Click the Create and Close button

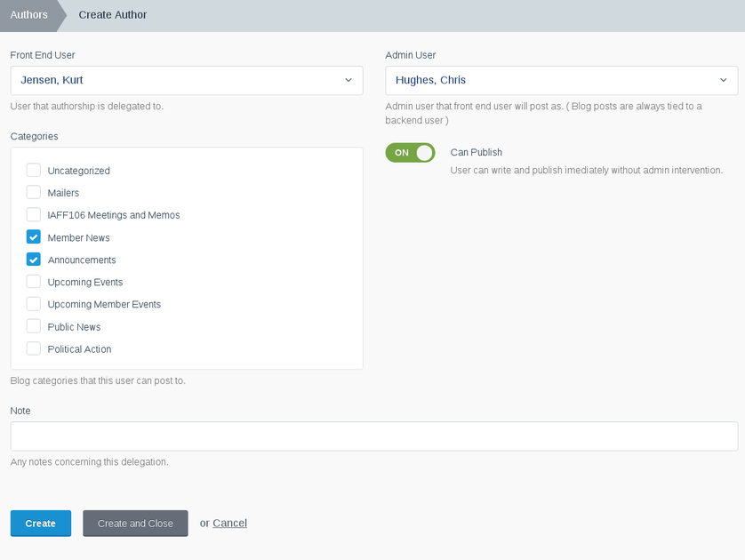tap(135, 524)
